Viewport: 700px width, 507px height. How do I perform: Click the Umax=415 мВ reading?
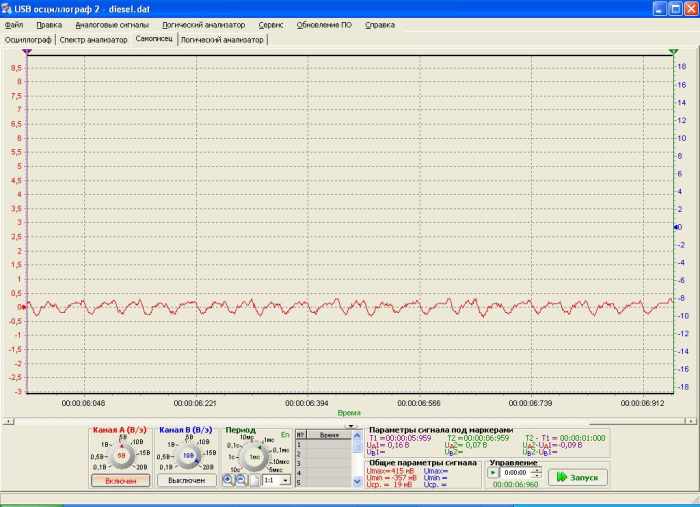coord(390,471)
